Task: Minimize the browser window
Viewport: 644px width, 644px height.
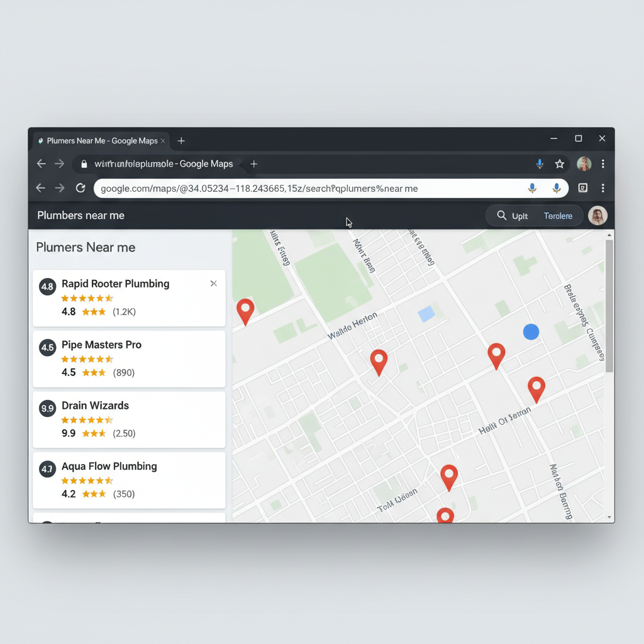Action: pos(553,138)
